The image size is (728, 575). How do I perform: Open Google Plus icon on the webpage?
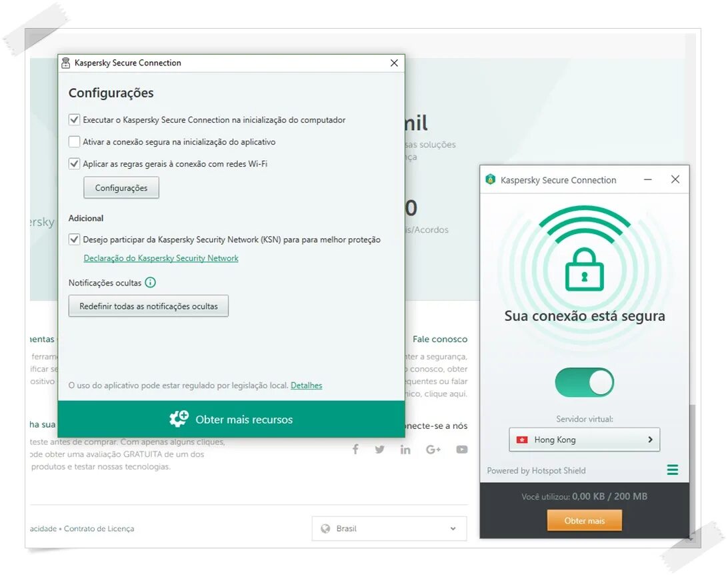click(x=433, y=449)
